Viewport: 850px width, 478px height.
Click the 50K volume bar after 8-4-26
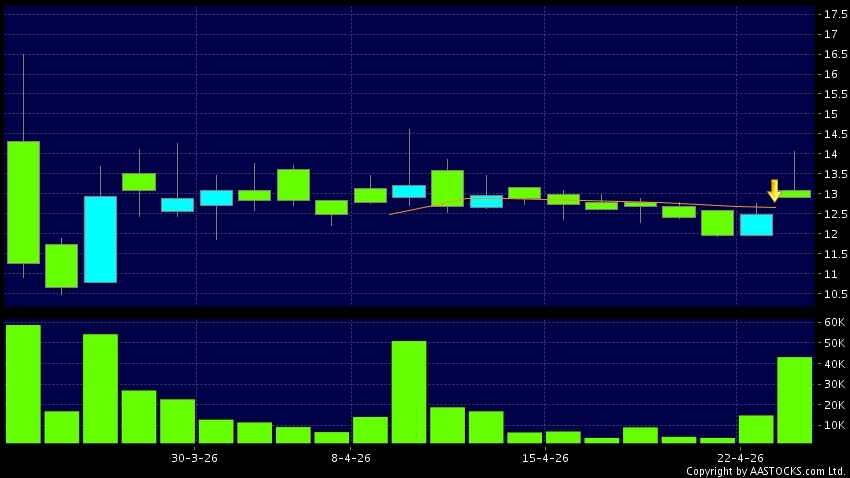pos(408,392)
